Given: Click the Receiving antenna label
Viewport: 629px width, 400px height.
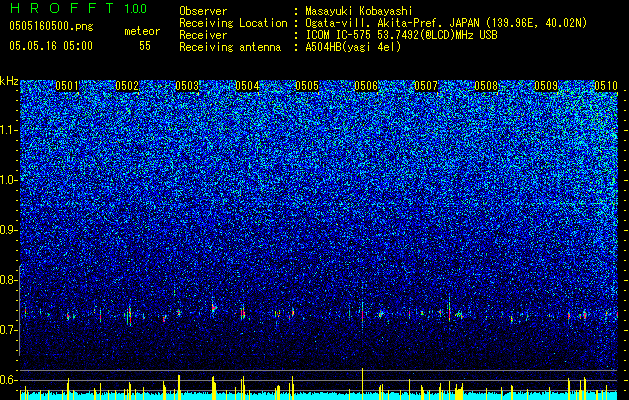Looking at the screenshot, I should (x=230, y=47).
